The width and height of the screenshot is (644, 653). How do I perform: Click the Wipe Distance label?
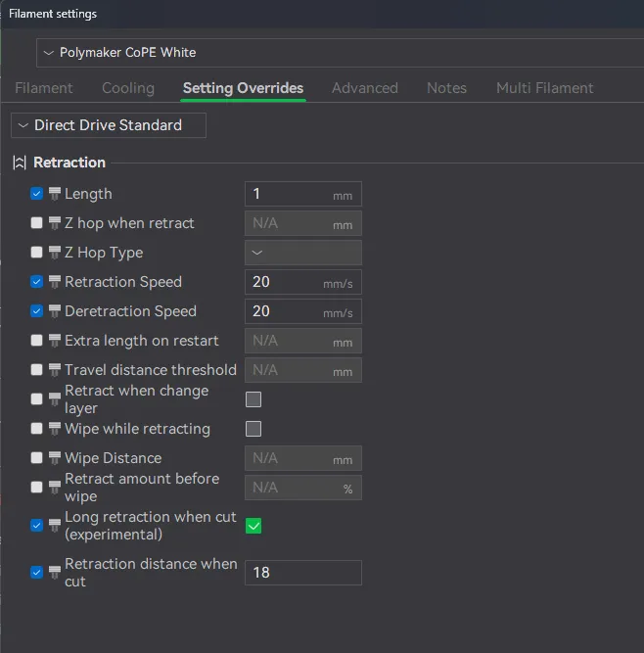click(113, 458)
